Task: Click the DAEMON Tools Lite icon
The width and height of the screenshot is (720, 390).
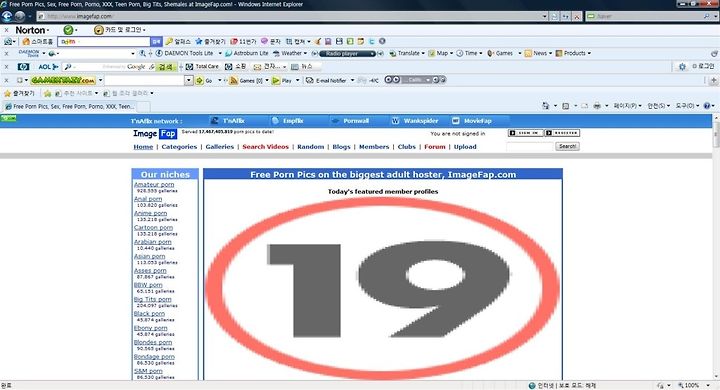Action: pos(159,53)
